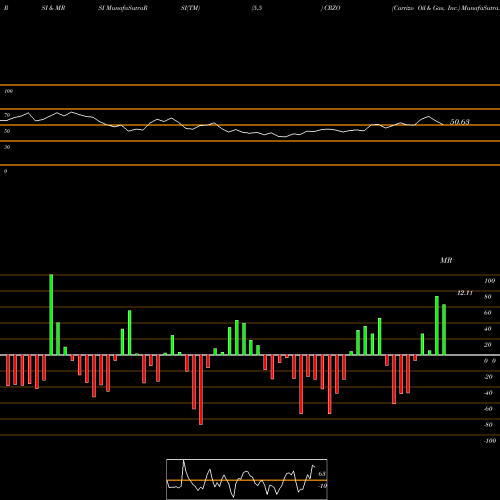Click the SI MunafaSutraR header text

tap(123, 8)
